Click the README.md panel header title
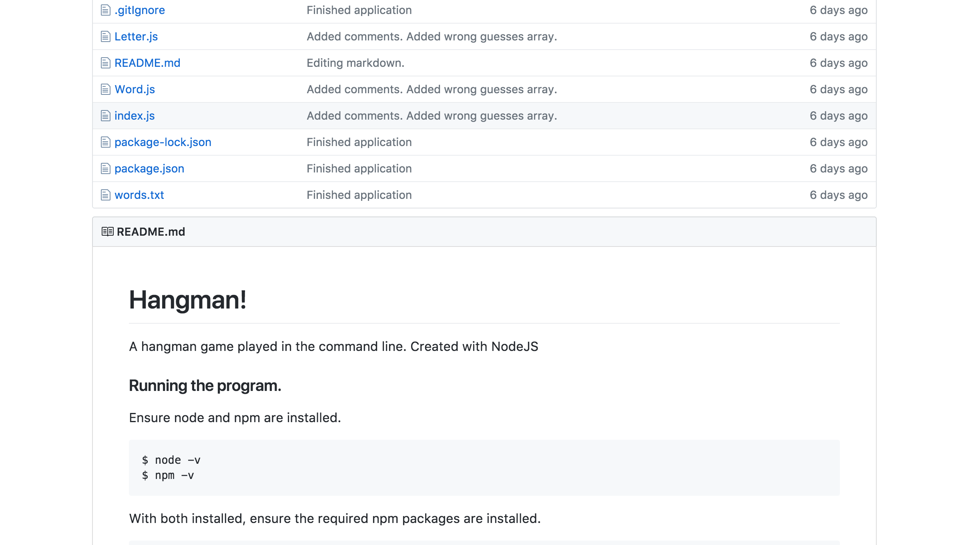 click(151, 232)
